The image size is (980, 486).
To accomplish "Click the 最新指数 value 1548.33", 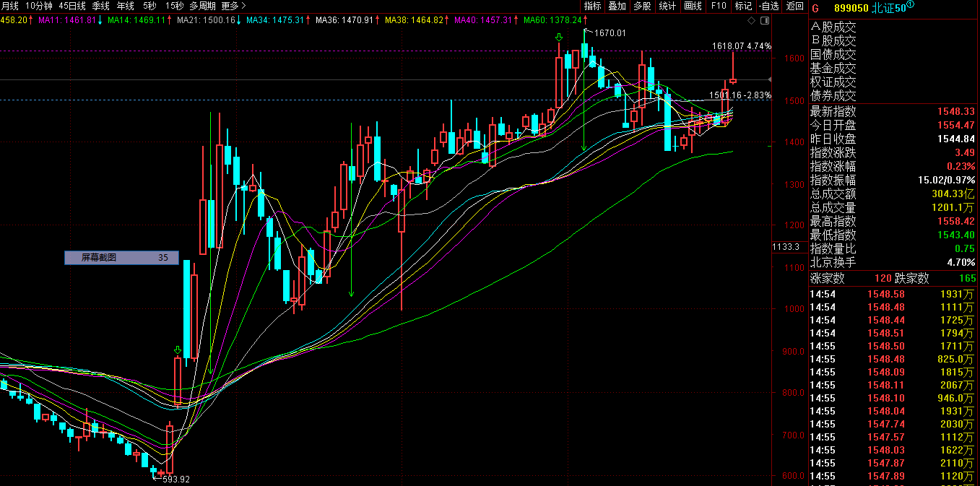I will pyautogui.click(x=956, y=112).
